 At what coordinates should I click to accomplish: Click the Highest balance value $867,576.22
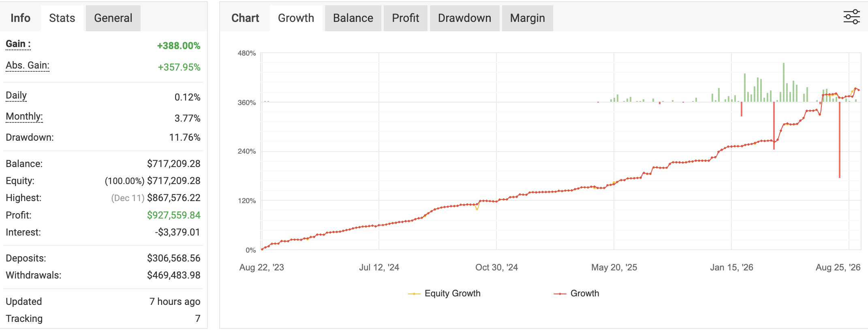pos(173,198)
